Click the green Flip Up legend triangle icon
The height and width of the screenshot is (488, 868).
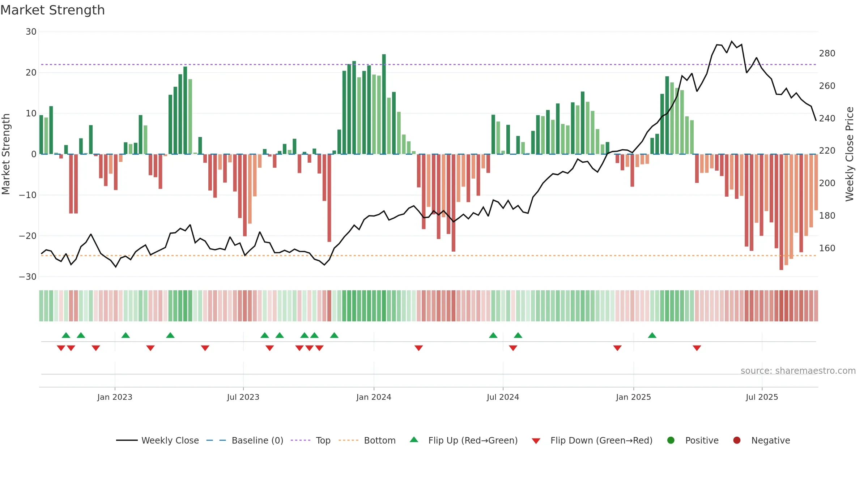pyautogui.click(x=414, y=440)
